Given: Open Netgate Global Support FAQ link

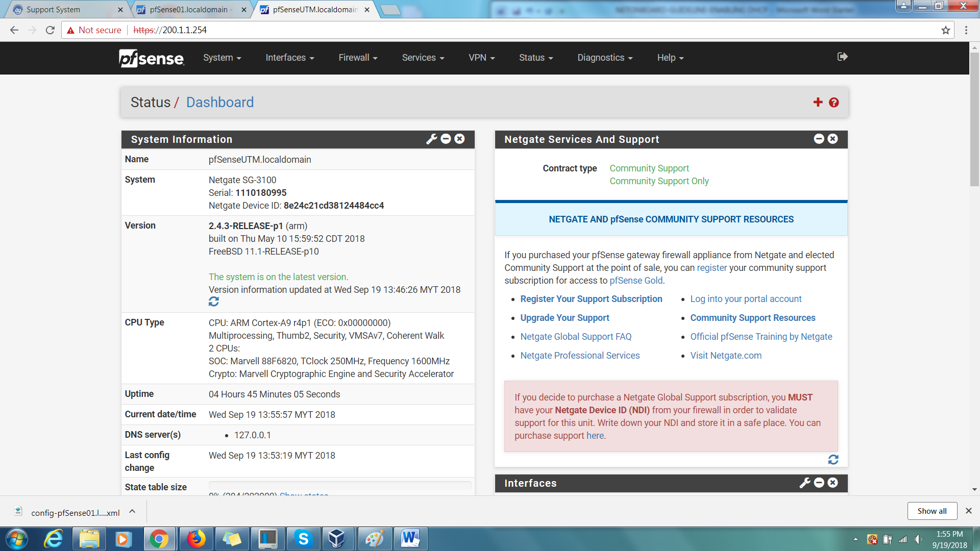Looking at the screenshot, I should pyautogui.click(x=576, y=337).
